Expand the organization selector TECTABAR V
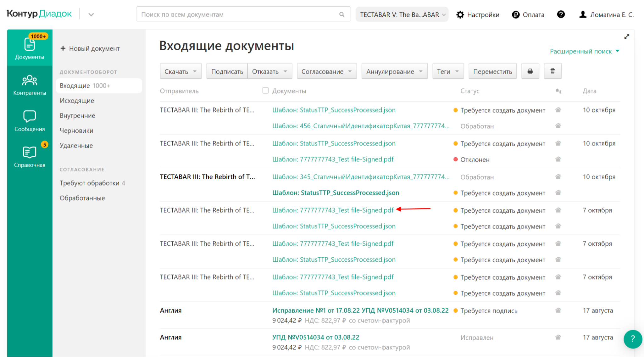The image size is (644, 357). 402,14
